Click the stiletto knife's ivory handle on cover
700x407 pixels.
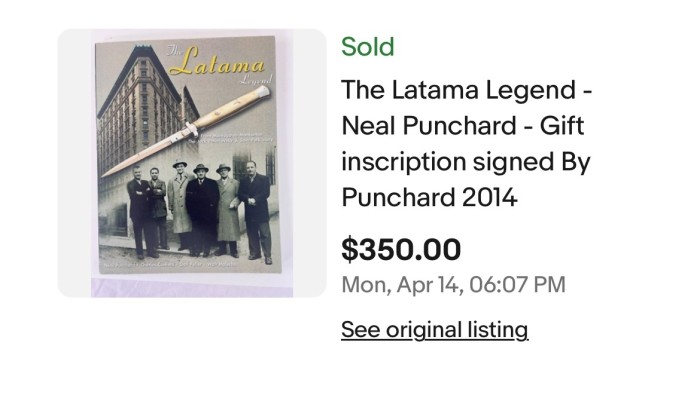point(232,108)
